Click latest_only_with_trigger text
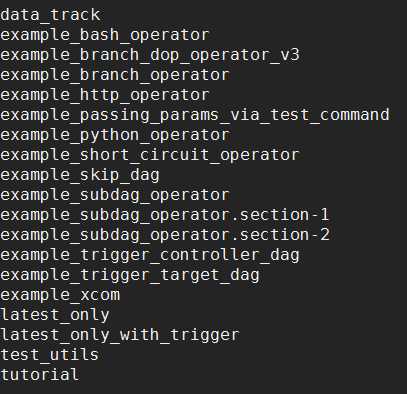This screenshot has width=407, height=394. point(120,335)
